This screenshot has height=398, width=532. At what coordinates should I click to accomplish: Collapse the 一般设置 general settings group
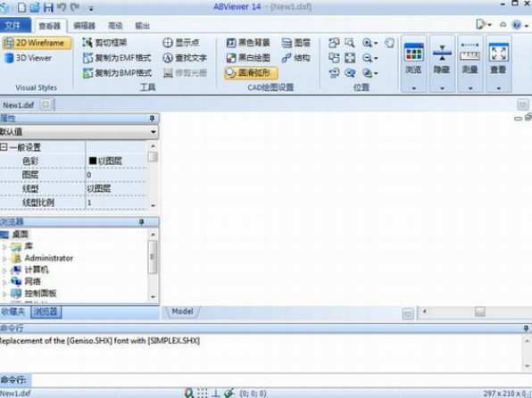click(4, 147)
